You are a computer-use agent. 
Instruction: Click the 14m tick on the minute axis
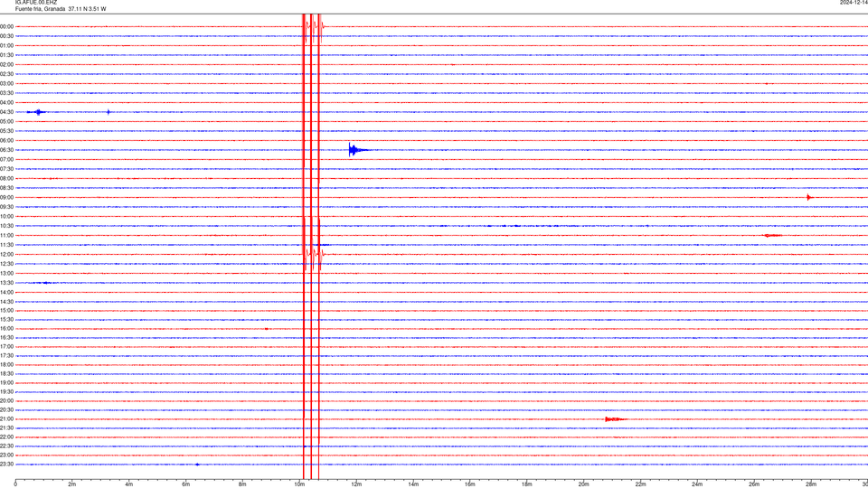[413, 484]
